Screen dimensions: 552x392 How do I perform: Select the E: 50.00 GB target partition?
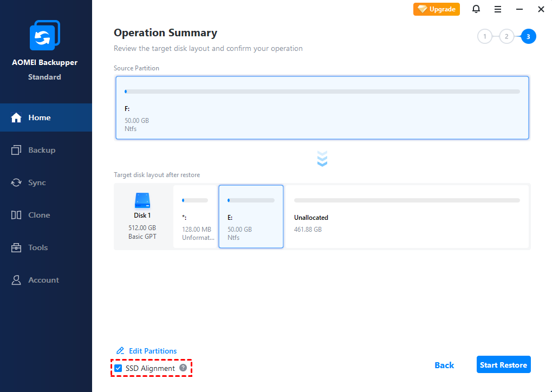tap(251, 217)
